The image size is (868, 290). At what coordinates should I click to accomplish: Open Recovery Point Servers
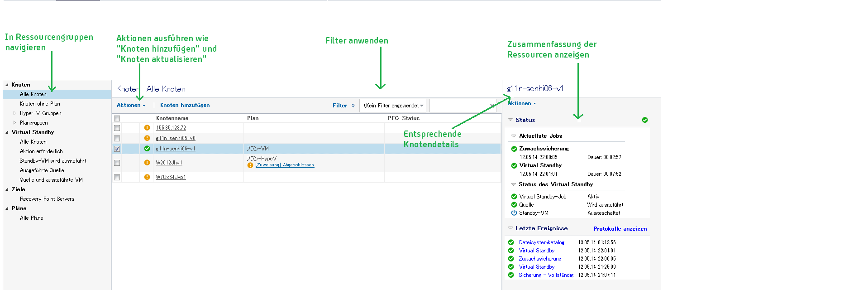47,199
